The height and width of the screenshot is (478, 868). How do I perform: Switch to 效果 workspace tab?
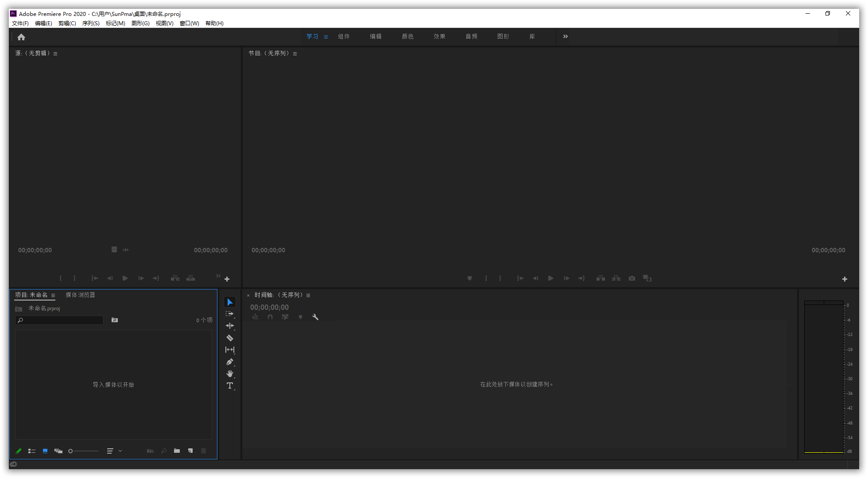click(x=439, y=36)
